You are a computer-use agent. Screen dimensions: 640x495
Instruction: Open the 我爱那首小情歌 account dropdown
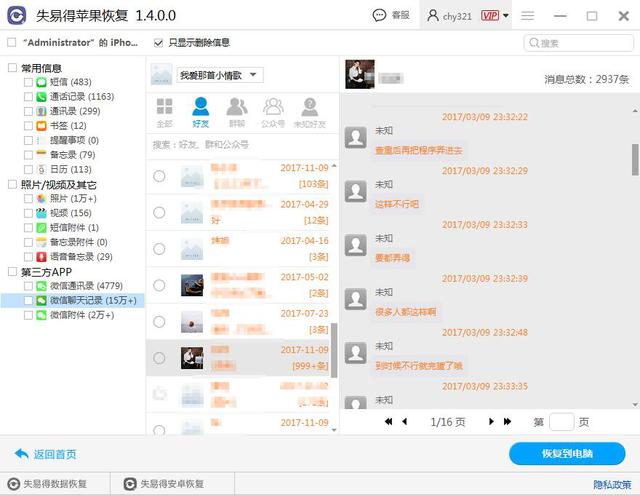click(x=220, y=75)
